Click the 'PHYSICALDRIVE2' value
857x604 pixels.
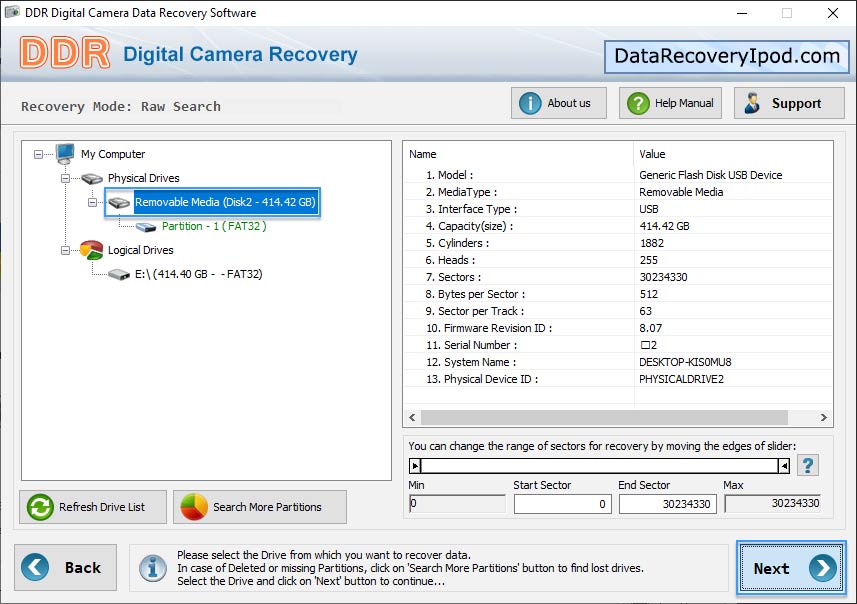click(682, 379)
